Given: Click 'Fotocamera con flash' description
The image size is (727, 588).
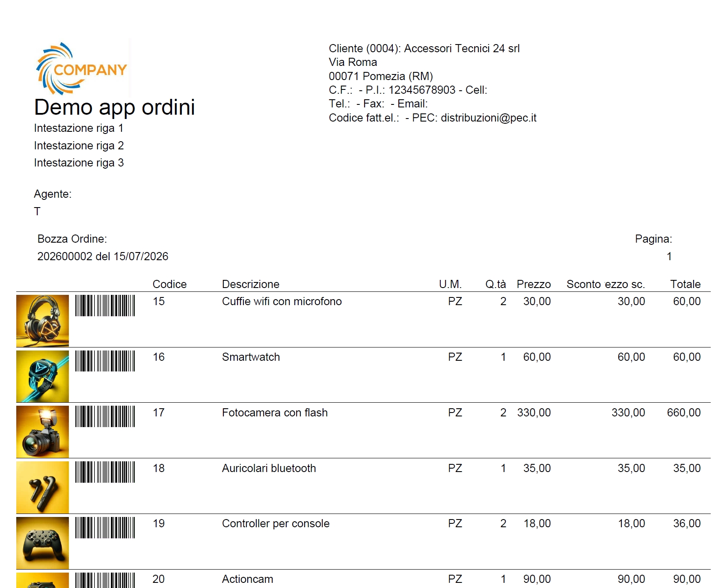Looking at the screenshot, I should [275, 413].
